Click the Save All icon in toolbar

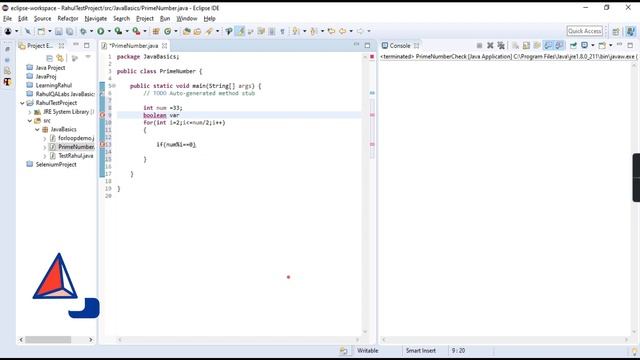[70, 31]
